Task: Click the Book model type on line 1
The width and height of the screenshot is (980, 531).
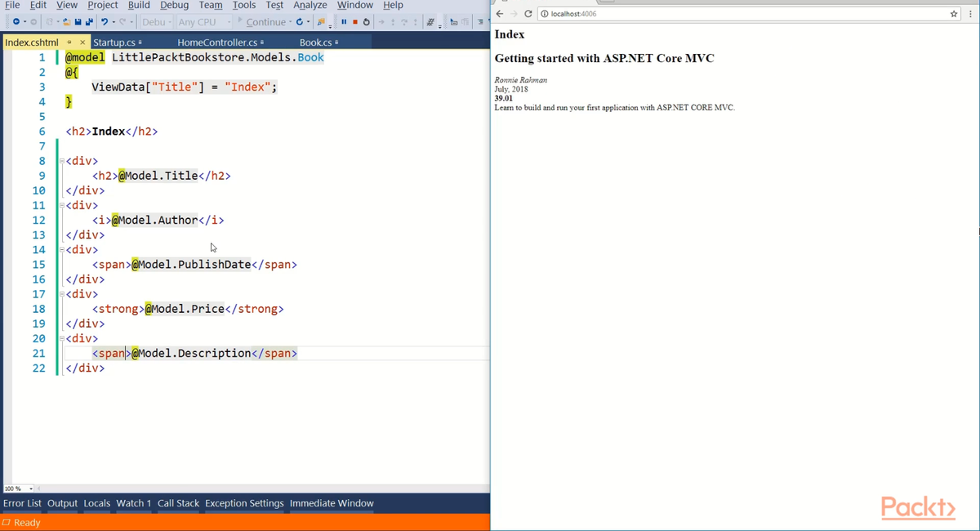Action: coord(311,57)
